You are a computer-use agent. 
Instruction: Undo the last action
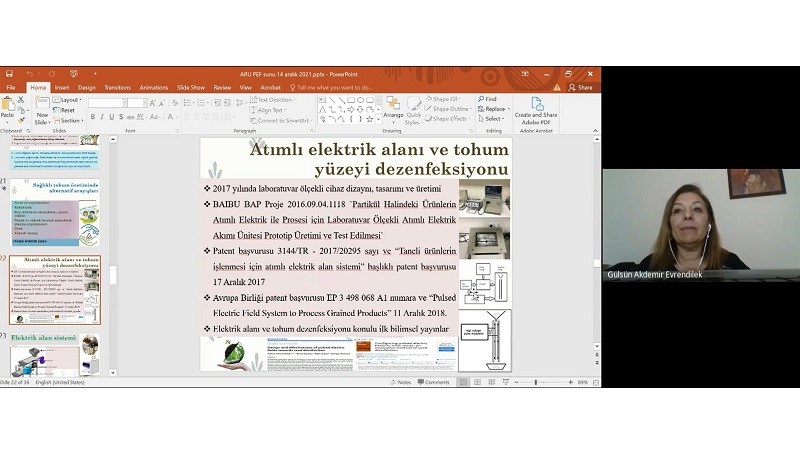click(30, 74)
